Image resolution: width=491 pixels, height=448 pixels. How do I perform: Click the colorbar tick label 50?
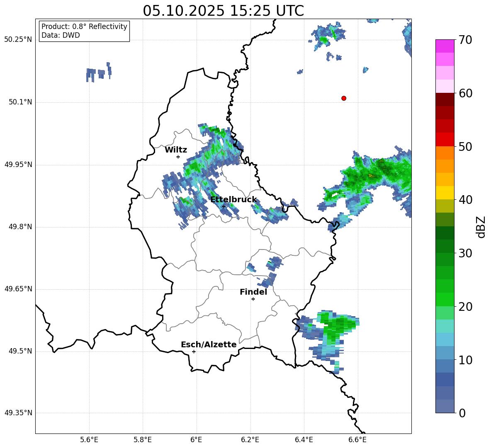pos(465,147)
